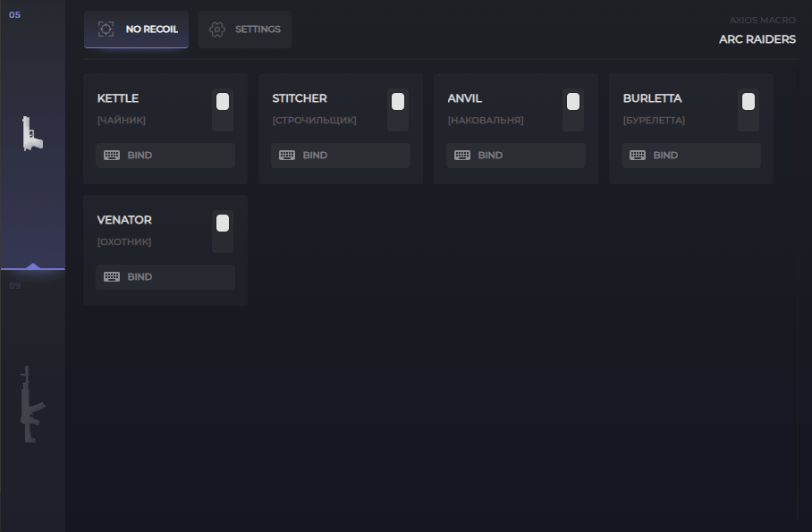Set key bind for Stitcher
Viewport: 812px width, 532px height.
click(x=341, y=156)
